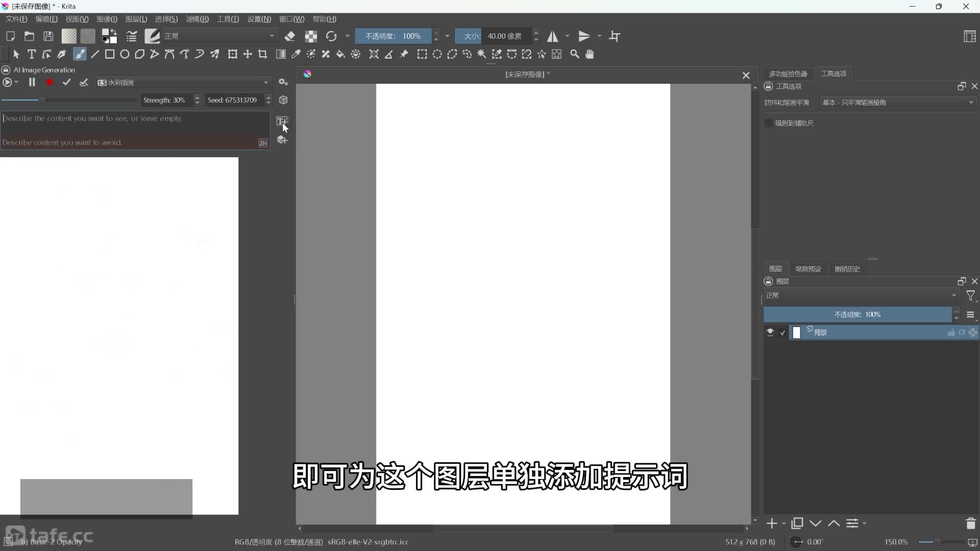Toggle eraser mode

pyautogui.click(x=290, y=36)
